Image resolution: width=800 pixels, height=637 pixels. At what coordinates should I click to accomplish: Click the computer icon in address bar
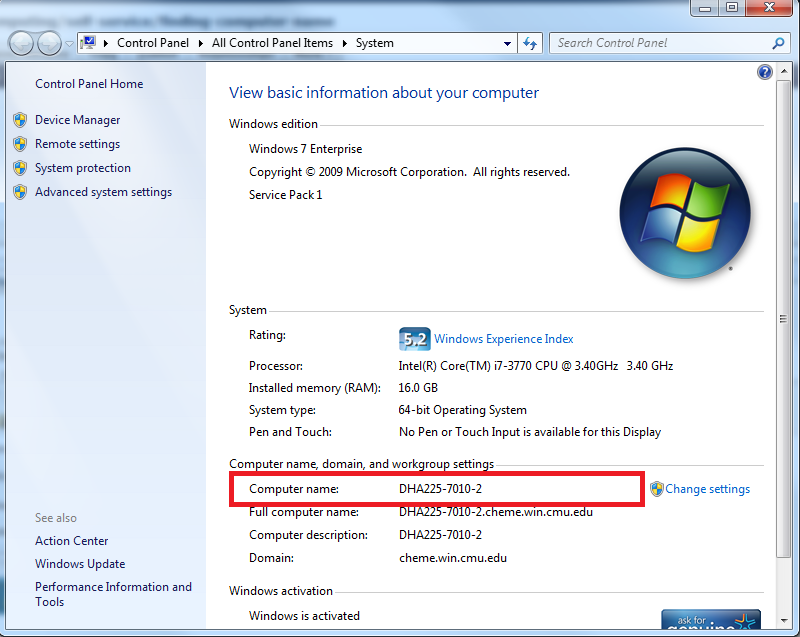click(x=88, y=43)
